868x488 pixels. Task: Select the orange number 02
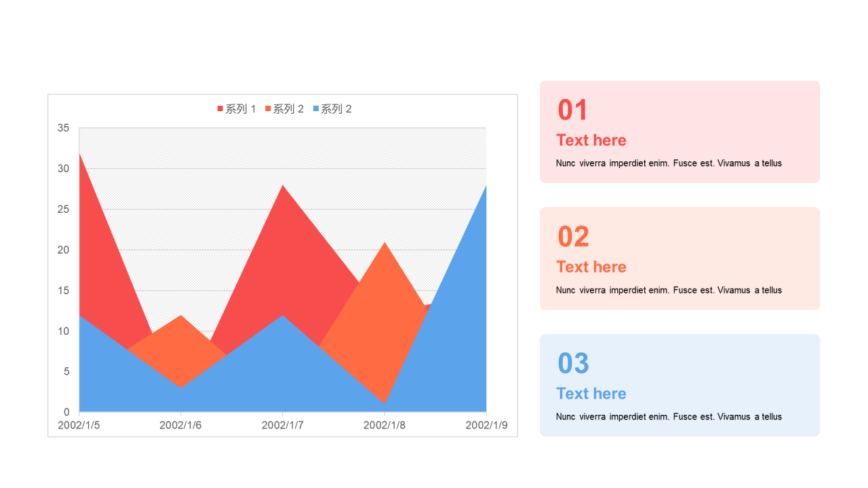(574, 237)
